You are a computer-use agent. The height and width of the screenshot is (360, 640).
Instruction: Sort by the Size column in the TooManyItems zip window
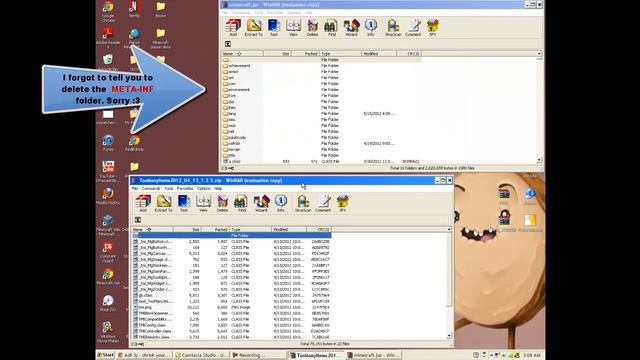pos(187,229)
